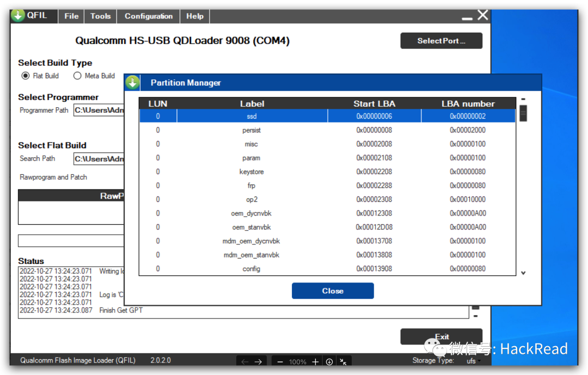588x375 pixels.
Task: Select the config partition label
Action: click(x=251, y=269)
